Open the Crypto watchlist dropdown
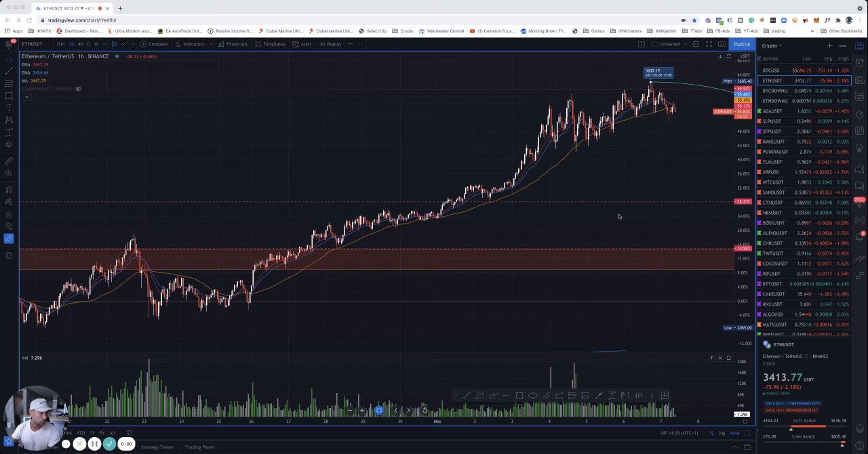 [x=772, y=45]
